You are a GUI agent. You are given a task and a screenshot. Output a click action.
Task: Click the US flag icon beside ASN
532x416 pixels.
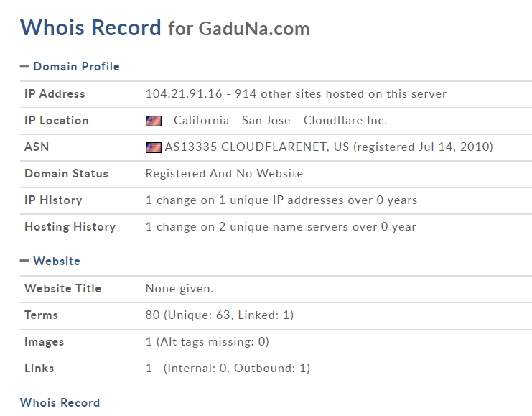(x=154, y=147)
